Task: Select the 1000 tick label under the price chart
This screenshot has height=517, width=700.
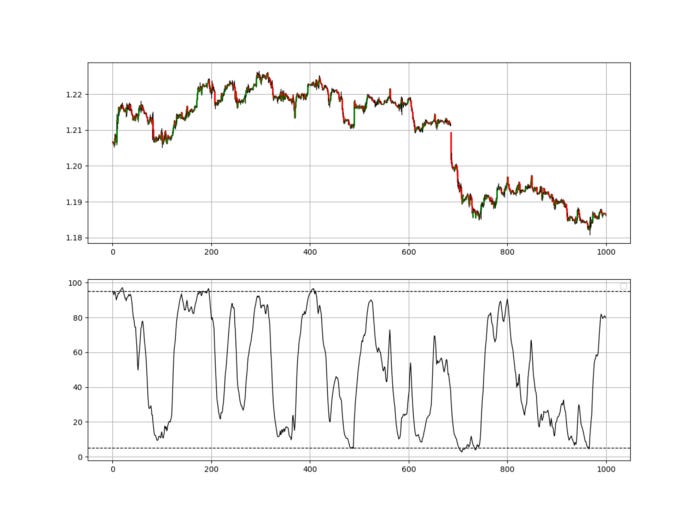Action: click(606, 252)
